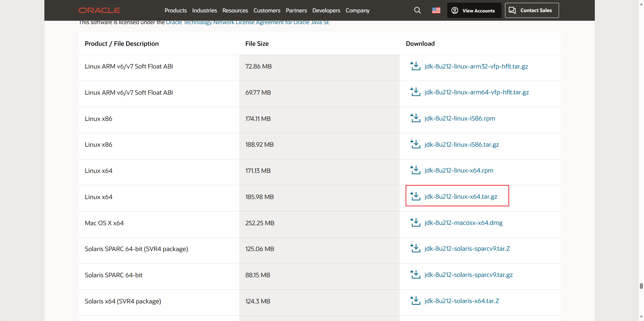Click the Oracle logo
The height and width of the screenshot is (321, 644).
click(x=99, y=10)
